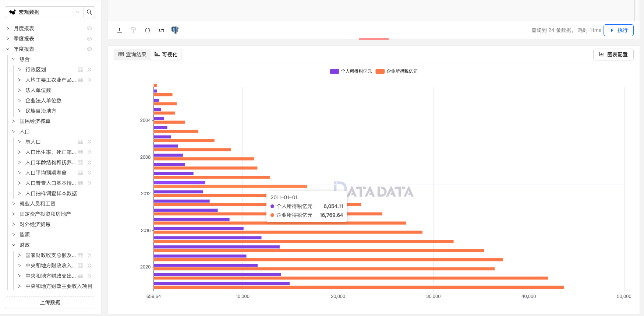Click the curly braces icon

click(x=148, y=30)
